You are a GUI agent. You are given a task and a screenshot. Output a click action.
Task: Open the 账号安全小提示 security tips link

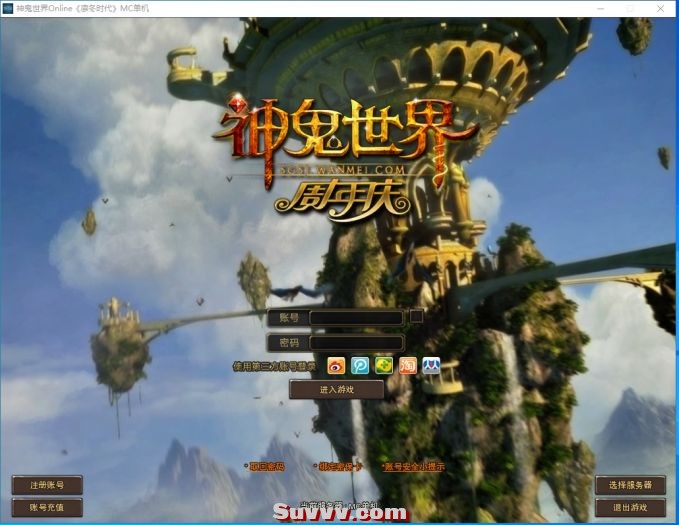[x=414, y=467]
